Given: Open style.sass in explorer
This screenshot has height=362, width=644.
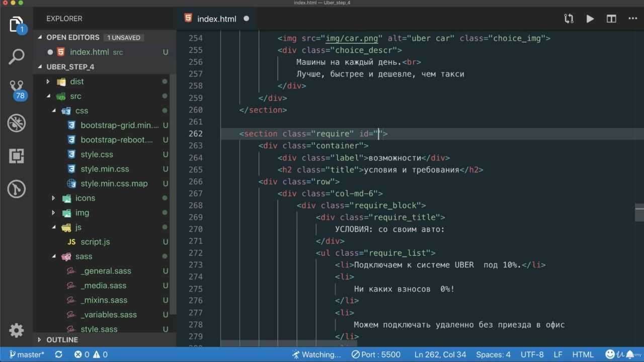Looking at the screenshot, I should click(99, 329).
